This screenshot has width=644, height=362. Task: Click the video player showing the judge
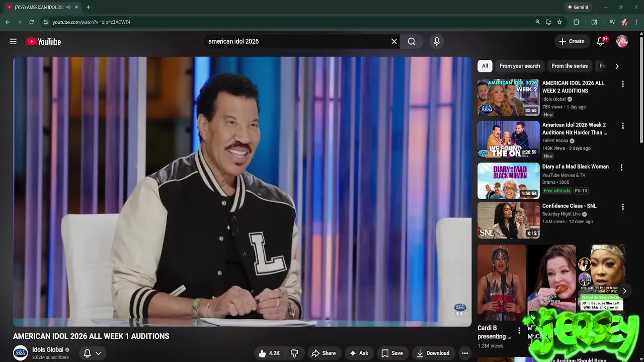[242, 192]
